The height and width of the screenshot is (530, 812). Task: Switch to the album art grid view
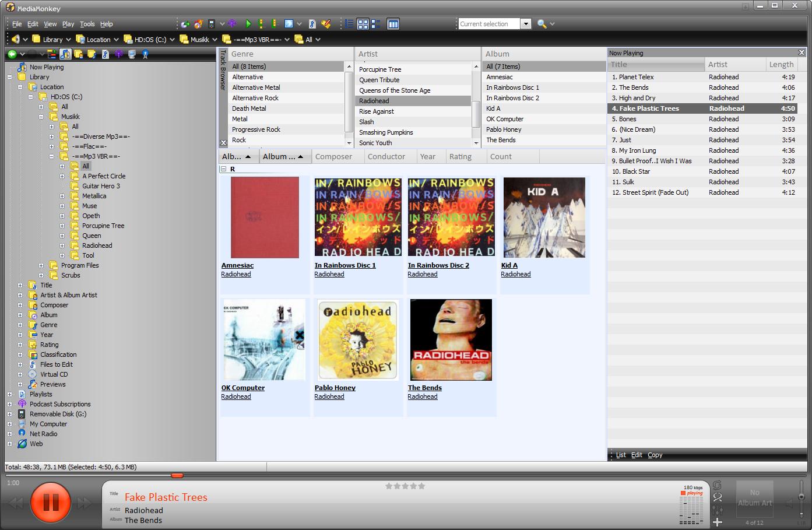(x=363, y=24)
